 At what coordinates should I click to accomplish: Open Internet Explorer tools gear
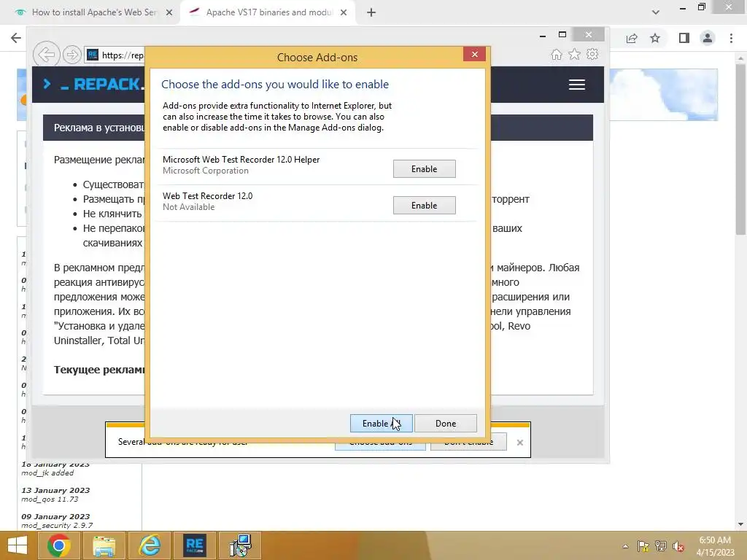[x=592, y=54]
